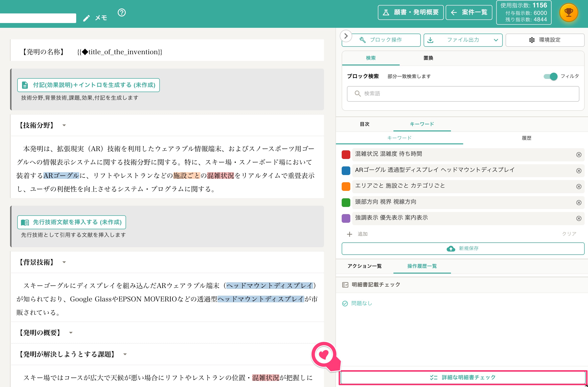The image size is (588, 387).
Task: Expand the 【発明が解決しようとする課題】 arrow
Action: [x=125, y=354]
